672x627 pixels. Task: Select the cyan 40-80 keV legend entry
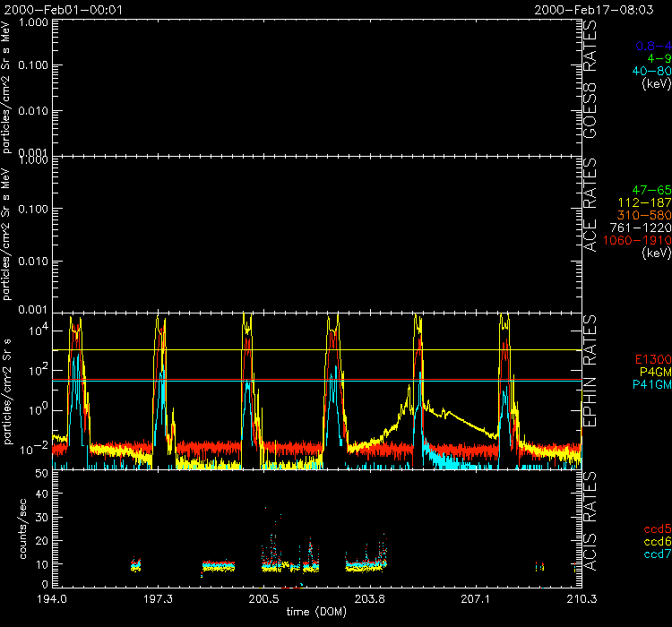pos(651,71)
